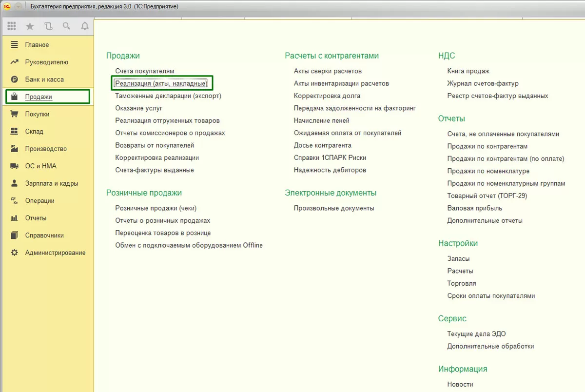Go to Главное section

click(x=37, y=45)
